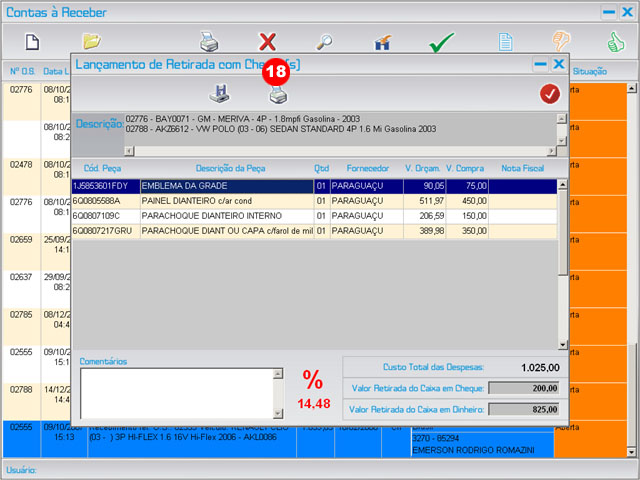The image size is (640, 480).
Task: Click part code 6Q0807109C
Action: coord(96,216)
